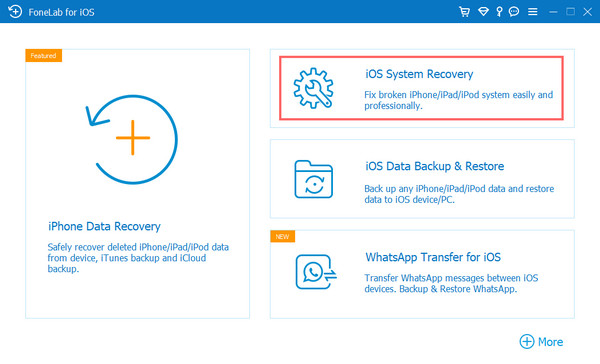600x364 pixels.
Task: Close the FoneLab window
Action: point(587,12)
